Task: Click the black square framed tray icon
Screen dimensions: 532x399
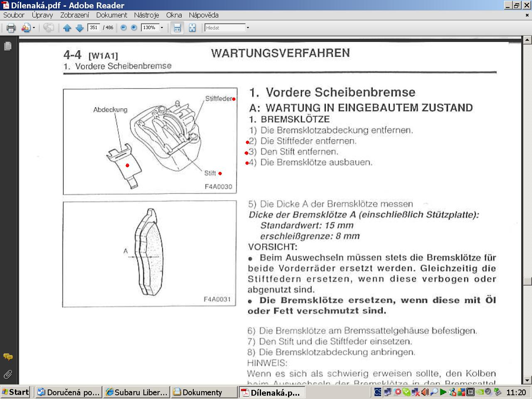Action: click(x=470, y=392)
